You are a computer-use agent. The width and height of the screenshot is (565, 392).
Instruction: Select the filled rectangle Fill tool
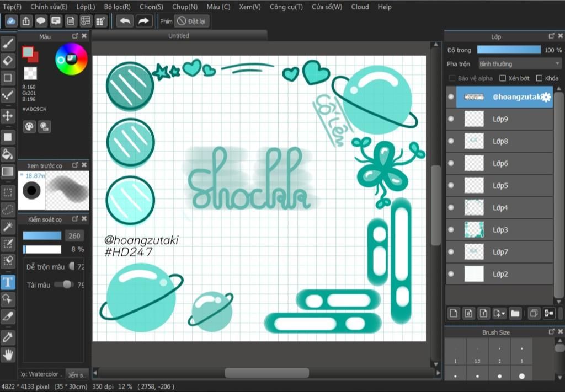tap(8, 137)
